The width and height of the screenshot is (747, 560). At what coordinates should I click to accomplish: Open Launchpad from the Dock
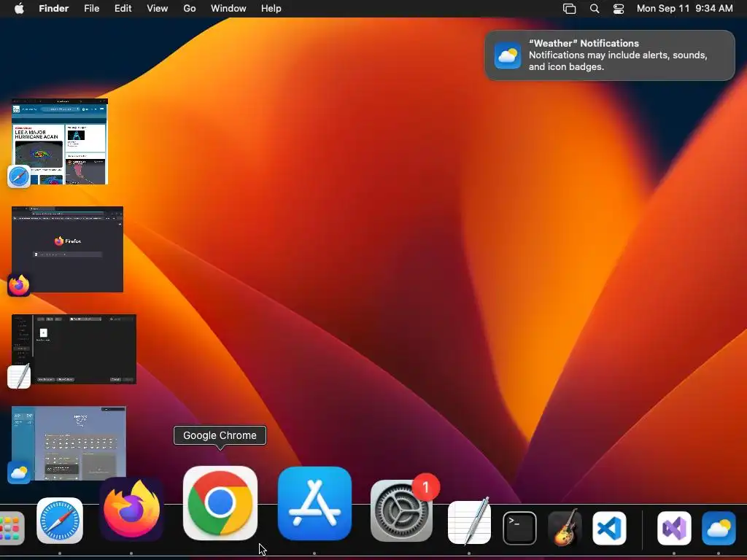(x=10, y=528)
